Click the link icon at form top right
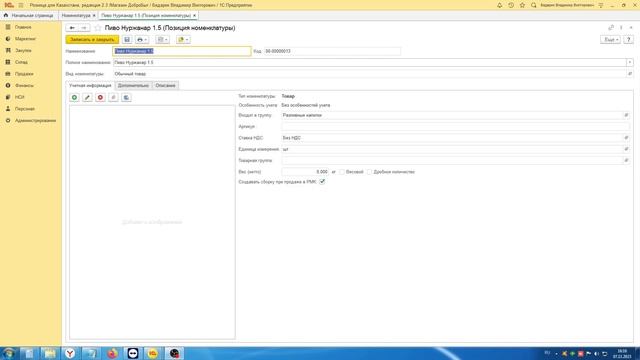Viewport: 640px width, 360px height. click(x=611, y=28)
